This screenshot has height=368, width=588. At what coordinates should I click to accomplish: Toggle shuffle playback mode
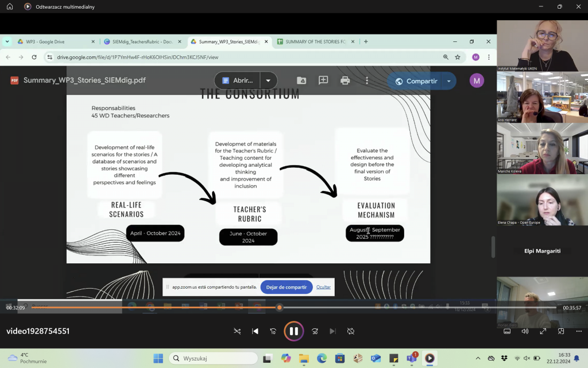point(237,331)
